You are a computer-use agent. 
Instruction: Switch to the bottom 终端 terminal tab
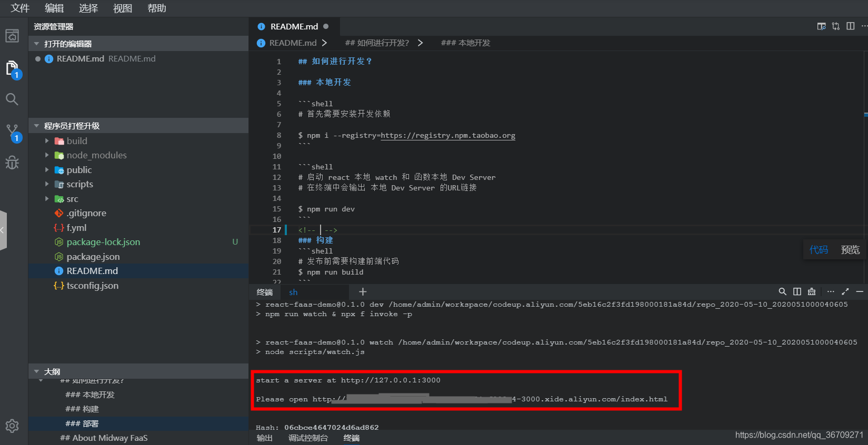352,438
